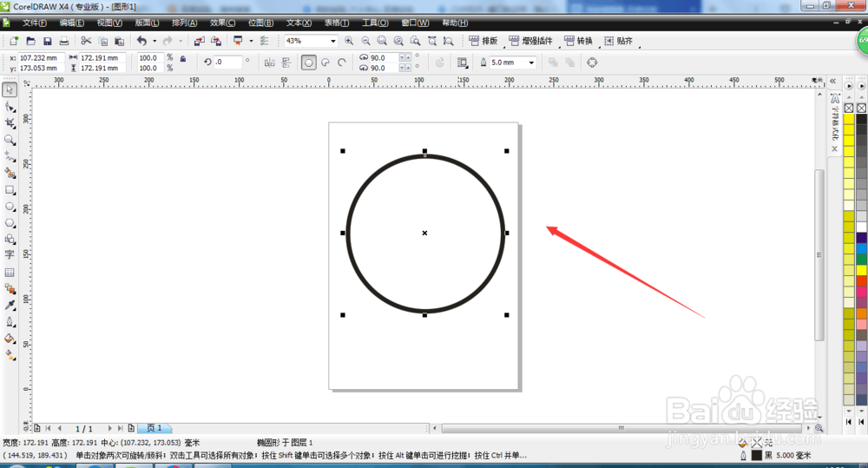Select the Eyedropper tool

click(10, 305)
